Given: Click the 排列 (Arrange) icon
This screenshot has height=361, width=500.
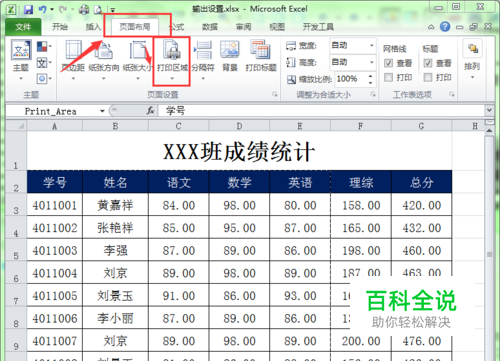Looking at the screenshot, I should point(473,49).
